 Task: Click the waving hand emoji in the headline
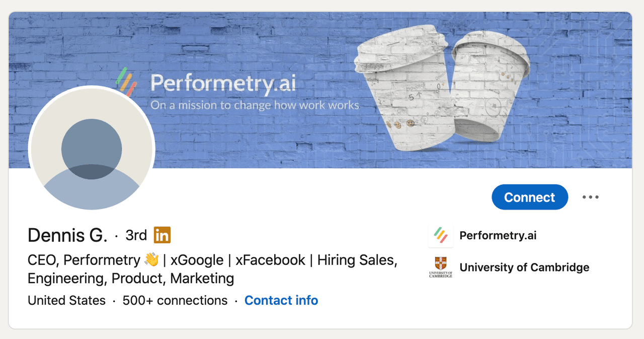[151, 260]
